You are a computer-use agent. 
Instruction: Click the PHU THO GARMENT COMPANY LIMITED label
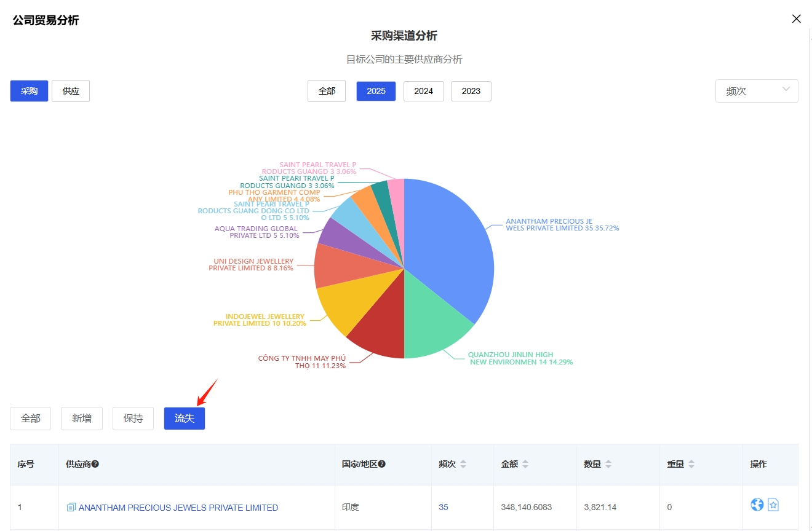[274, 195]
